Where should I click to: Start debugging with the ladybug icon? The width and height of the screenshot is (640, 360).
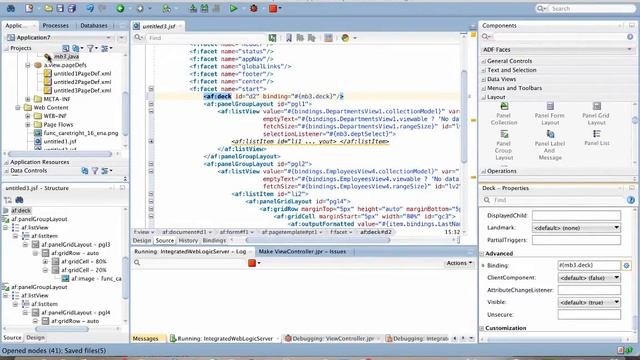point(253,8)
